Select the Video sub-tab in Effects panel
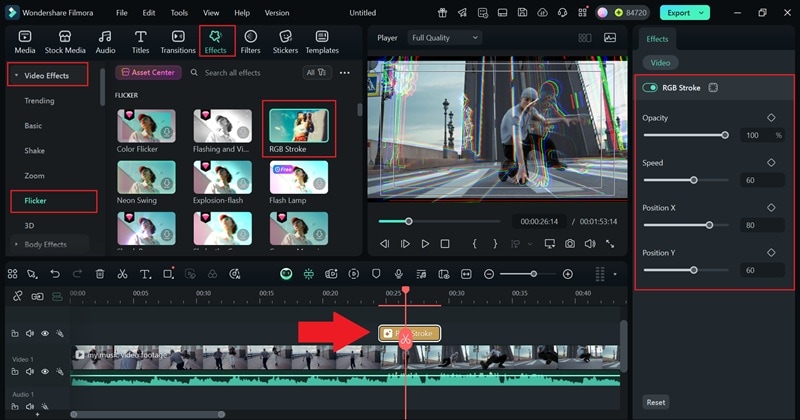Viewport: 800px width, 420px height. (x=660, y=63)
